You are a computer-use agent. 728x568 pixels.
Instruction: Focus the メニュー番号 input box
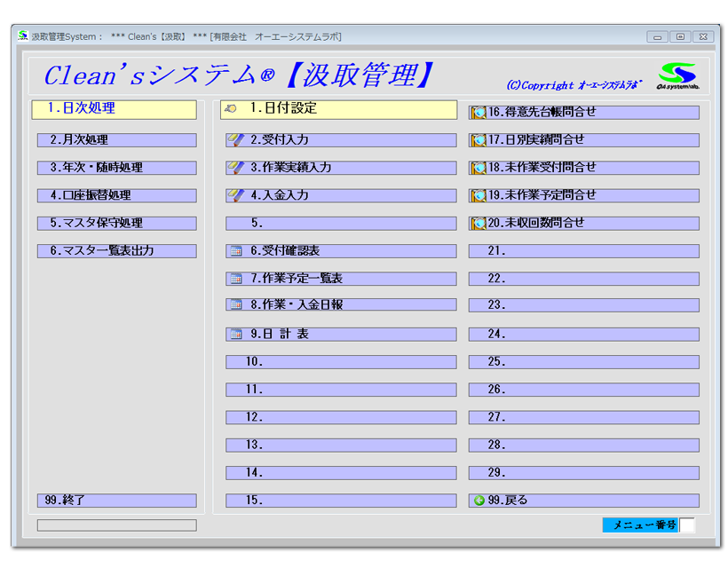point(686,525)
